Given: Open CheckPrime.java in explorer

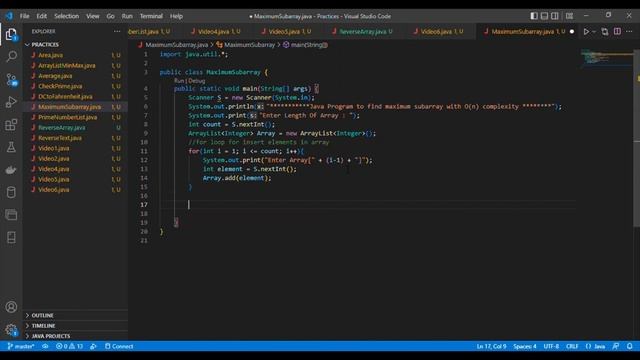Looking at the screenshot, I should click(x=60, y=86).
